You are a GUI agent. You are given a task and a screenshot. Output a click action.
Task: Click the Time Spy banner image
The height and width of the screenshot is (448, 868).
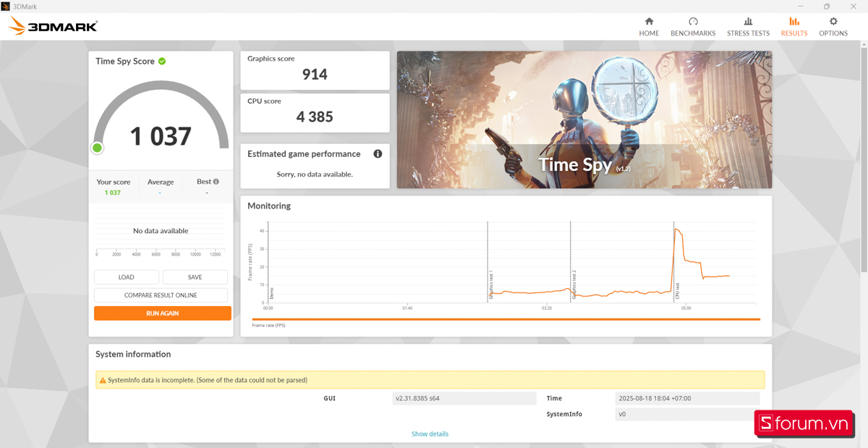click(584, 119)
